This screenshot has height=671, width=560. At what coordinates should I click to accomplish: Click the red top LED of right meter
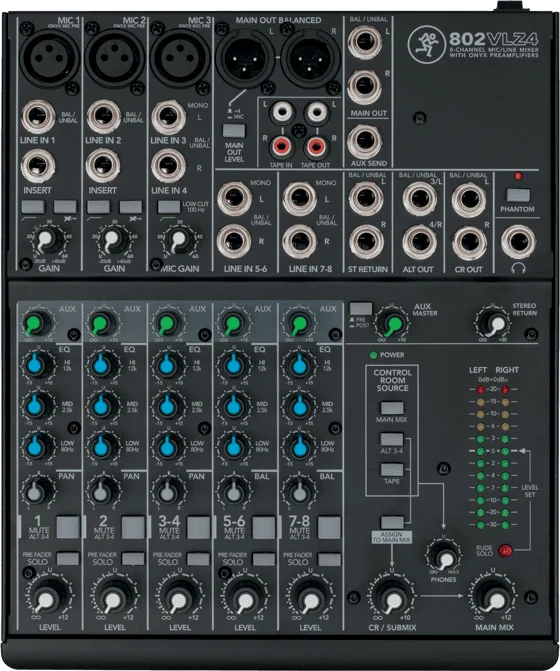point(505,389)
